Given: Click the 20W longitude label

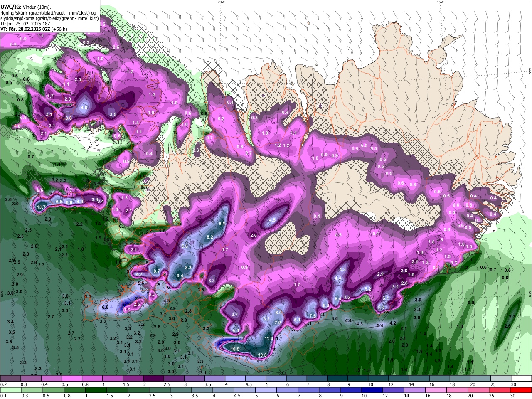Looking at the screenshot, I should tap(221, 2).
